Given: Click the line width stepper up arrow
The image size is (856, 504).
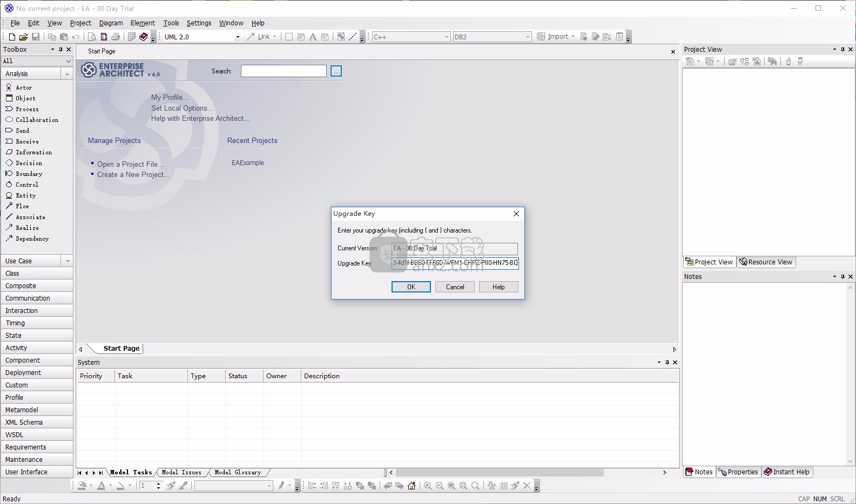Looking at the screenshot, I should coord(158,483).
